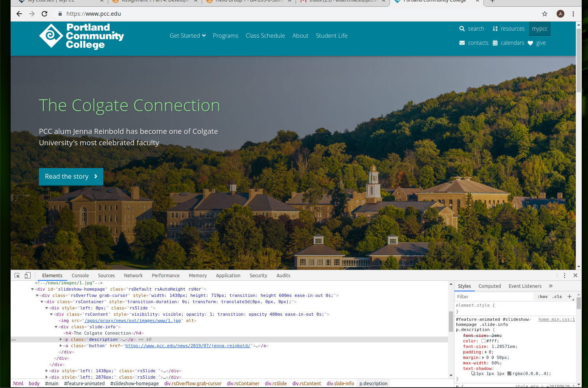This screenshot has height=388, width=588.
Task: Collapse the rsOverflow grab-cursor div node
Action: [x=37, y=296]
